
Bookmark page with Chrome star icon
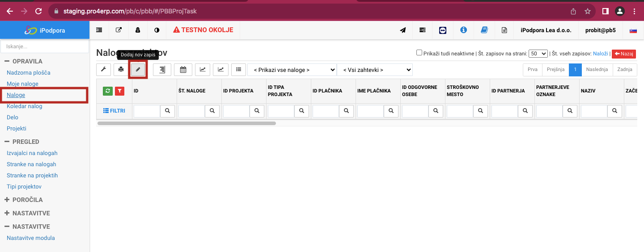(x=588, y=11)
